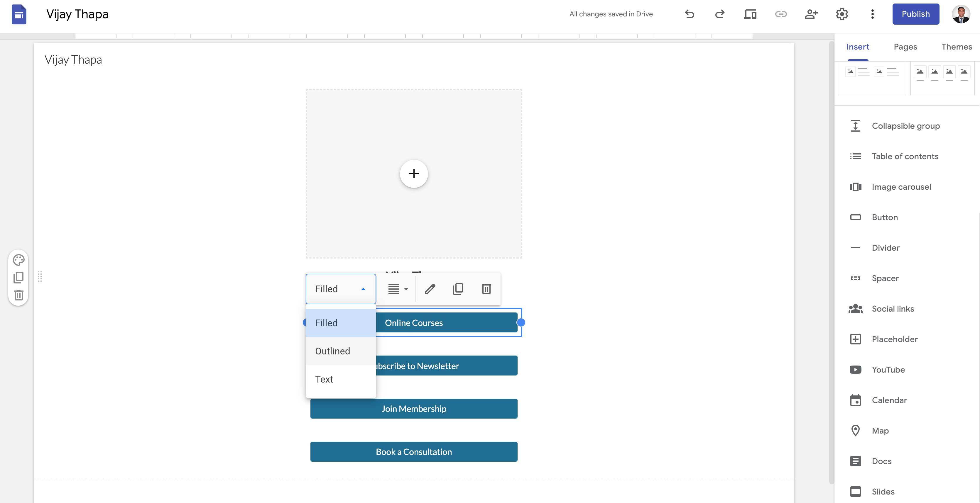
Task: Collapse the Filled button style dropdown
Action: click(341, 289)
